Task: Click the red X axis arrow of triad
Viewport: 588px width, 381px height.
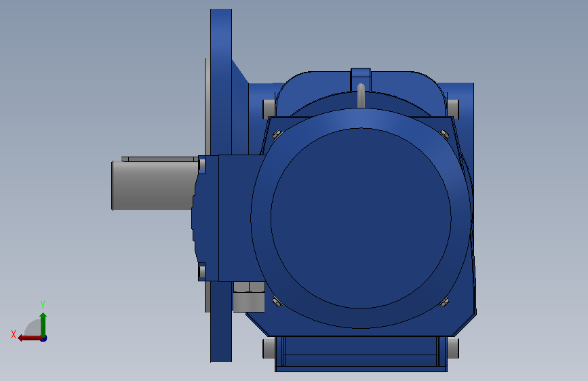Action: [x=30, y=338]
